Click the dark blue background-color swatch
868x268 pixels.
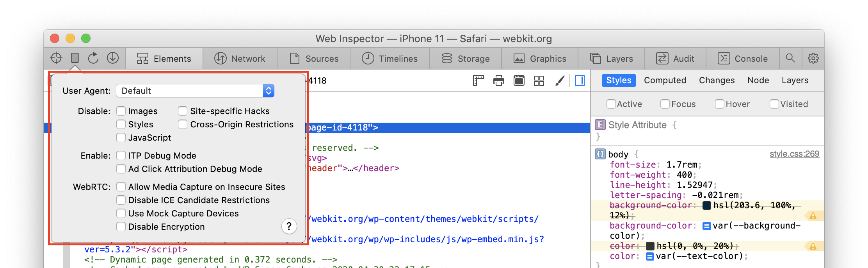tap(706, 205)
